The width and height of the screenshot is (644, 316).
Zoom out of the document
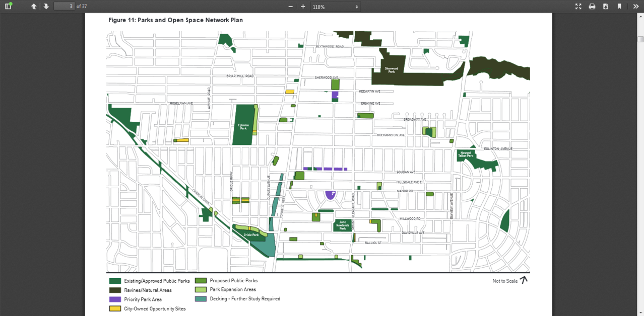point(290,7)
